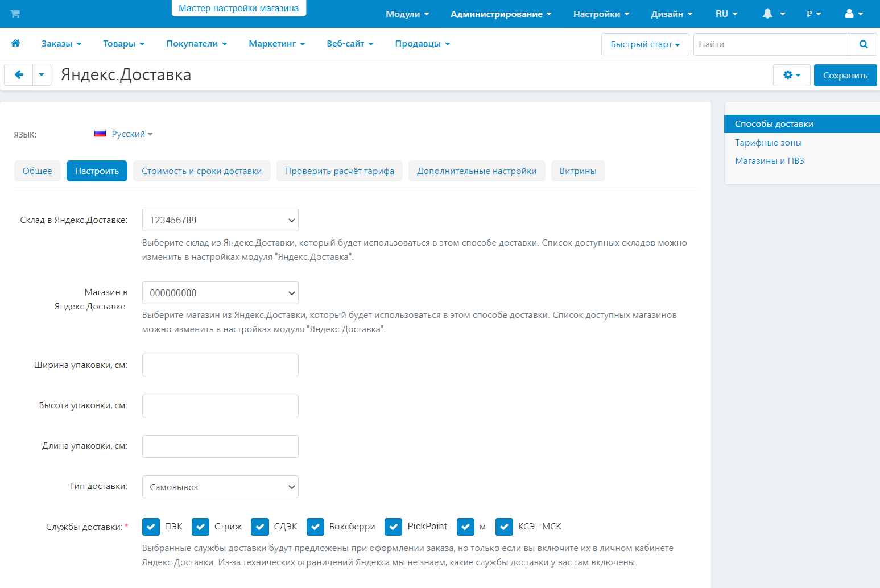Expand the Тип доставки dropdown
880x588 pixels.
[x=220, y=487]
